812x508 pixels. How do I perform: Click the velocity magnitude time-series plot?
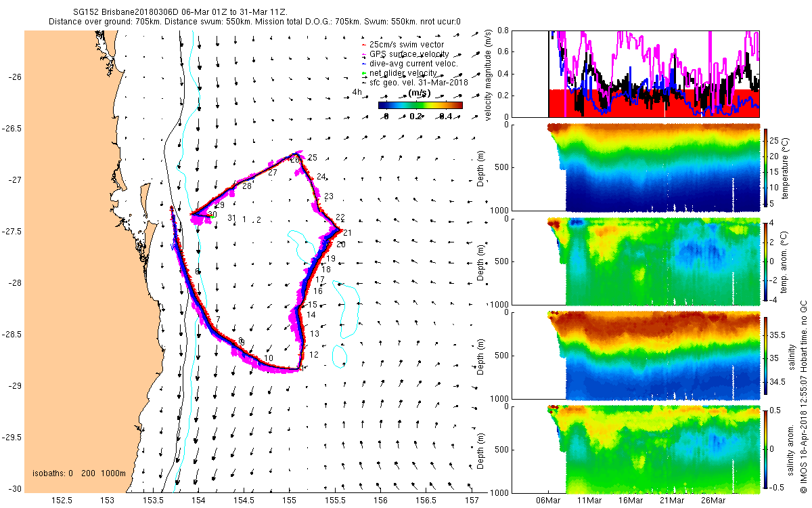(x=637, y=73)
